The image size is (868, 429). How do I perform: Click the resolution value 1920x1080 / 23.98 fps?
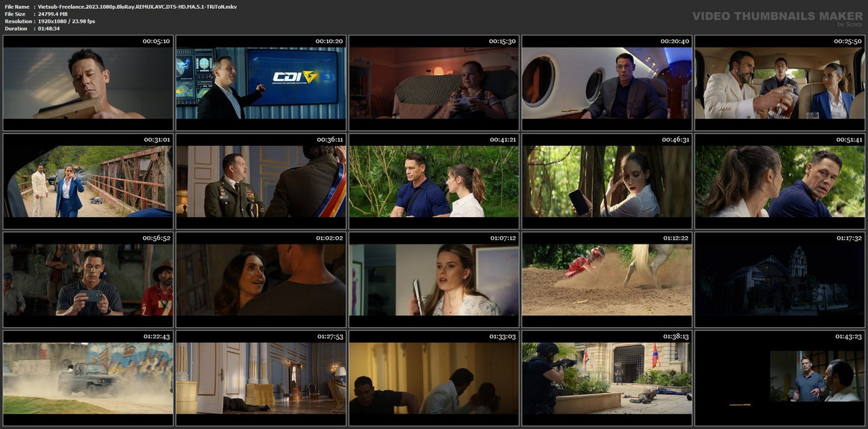(x=66, y=21)
